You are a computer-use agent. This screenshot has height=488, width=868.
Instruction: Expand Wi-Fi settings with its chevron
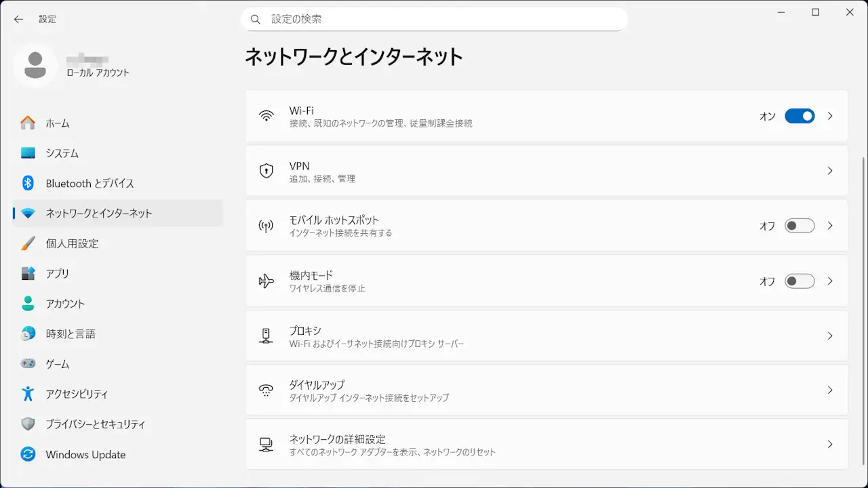(x=830, y=116)
